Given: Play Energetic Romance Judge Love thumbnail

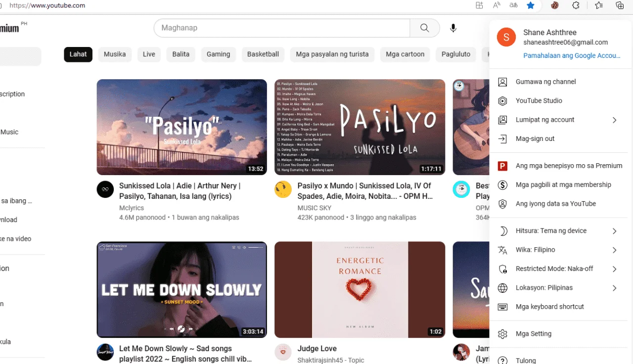Looking at the screenshot, I should tap(360, 290).
